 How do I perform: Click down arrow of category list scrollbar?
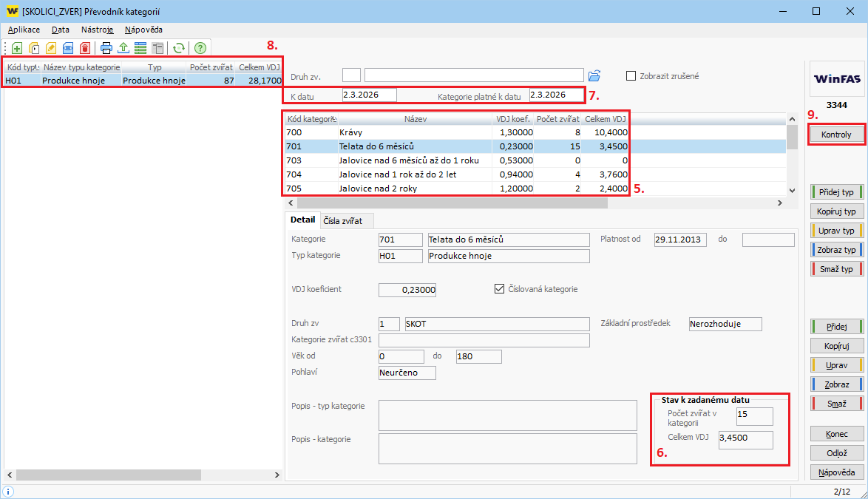pyautogui.click(x=792, y=189)
